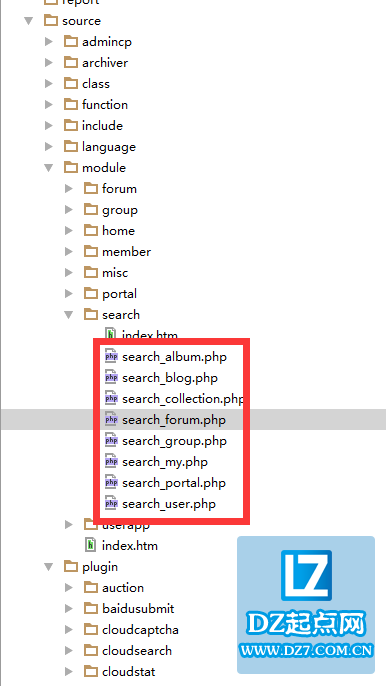Select the search_group.php file

174,441
